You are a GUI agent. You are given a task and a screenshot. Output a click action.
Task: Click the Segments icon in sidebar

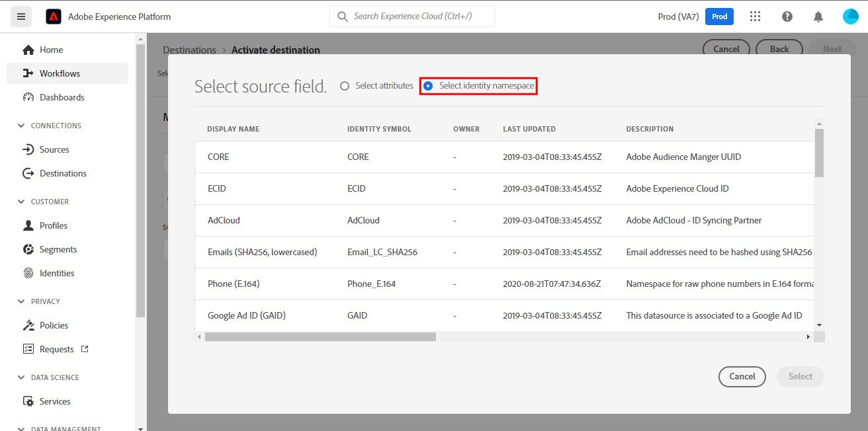point(28,249)
